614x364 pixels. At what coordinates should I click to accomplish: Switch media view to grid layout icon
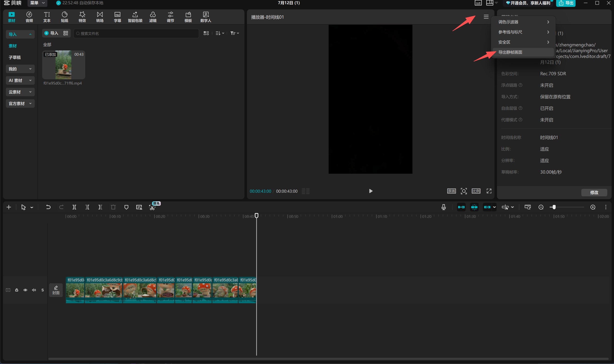pyautogui.click(x=206, y=33)
